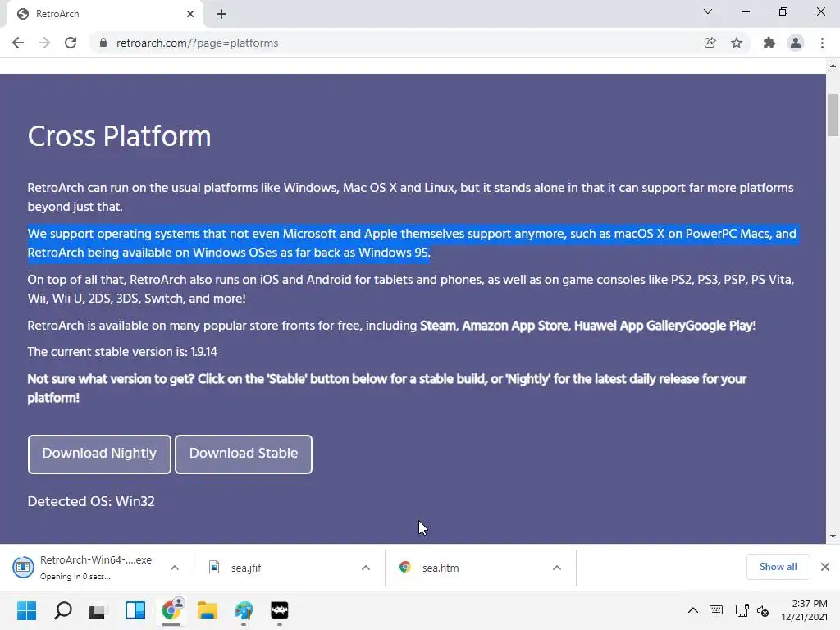
Task: Bookmark this page with the star
Action: tap(737, 43)
